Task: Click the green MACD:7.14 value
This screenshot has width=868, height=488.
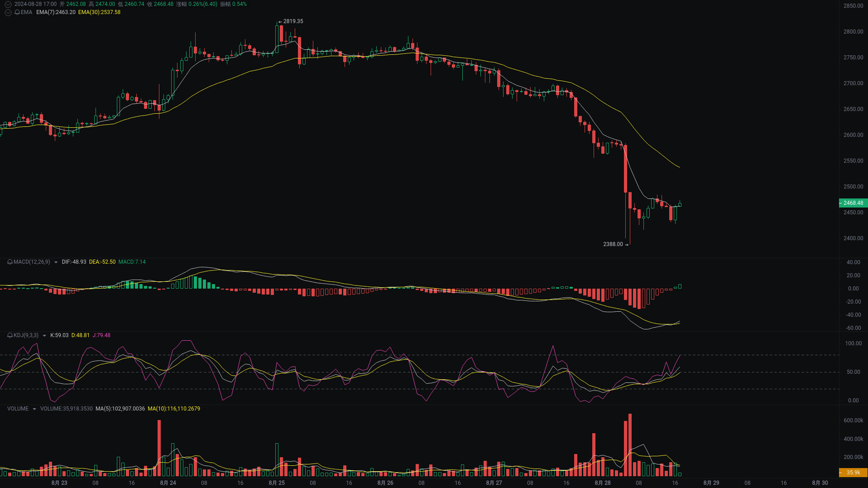Action: (x=132, y=262)
